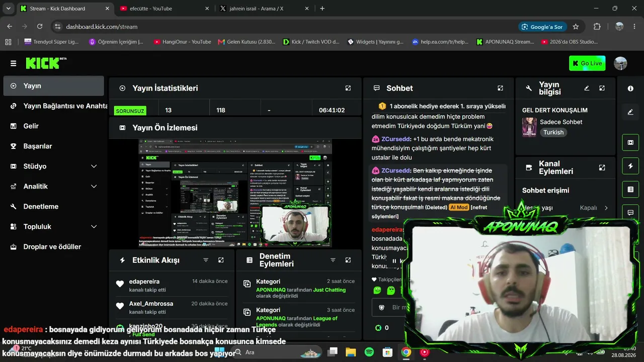This screenshot has height=362, width=644.
Task: Click the Turkish language tag
Action: (x=553, y=132)
